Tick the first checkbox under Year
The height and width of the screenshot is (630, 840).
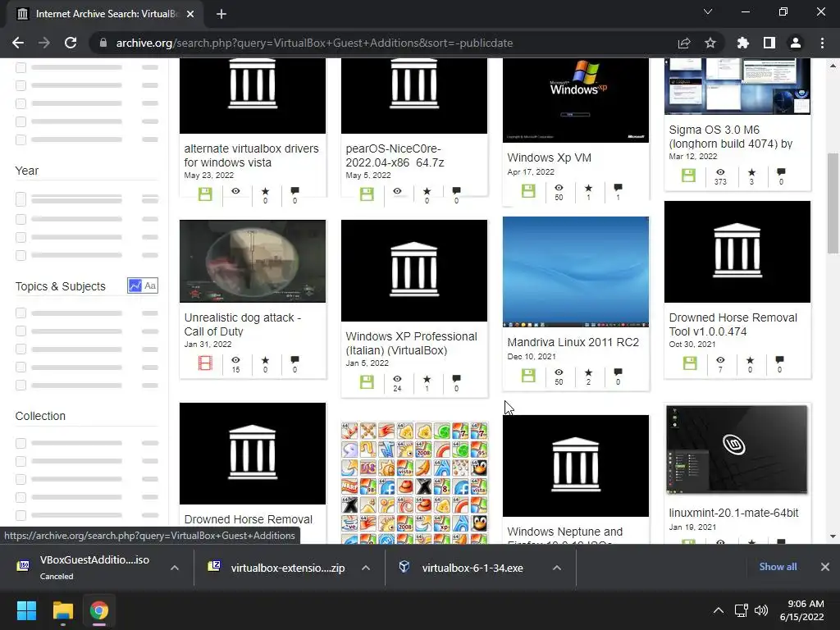21,199
